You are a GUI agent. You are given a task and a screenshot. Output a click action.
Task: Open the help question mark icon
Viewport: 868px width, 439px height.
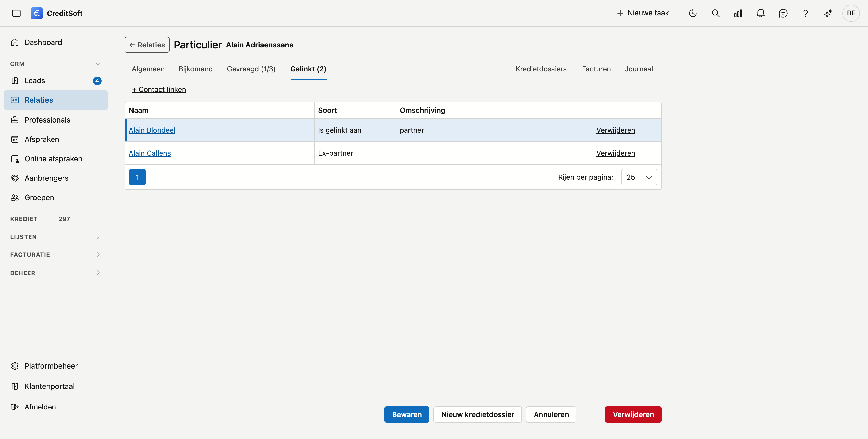806,13
